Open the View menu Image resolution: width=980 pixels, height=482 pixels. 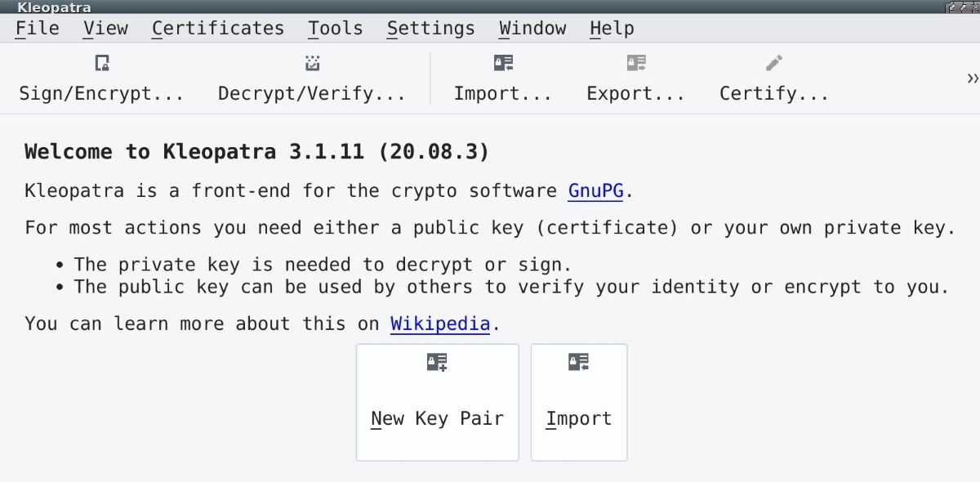click(x=105, y=29)
